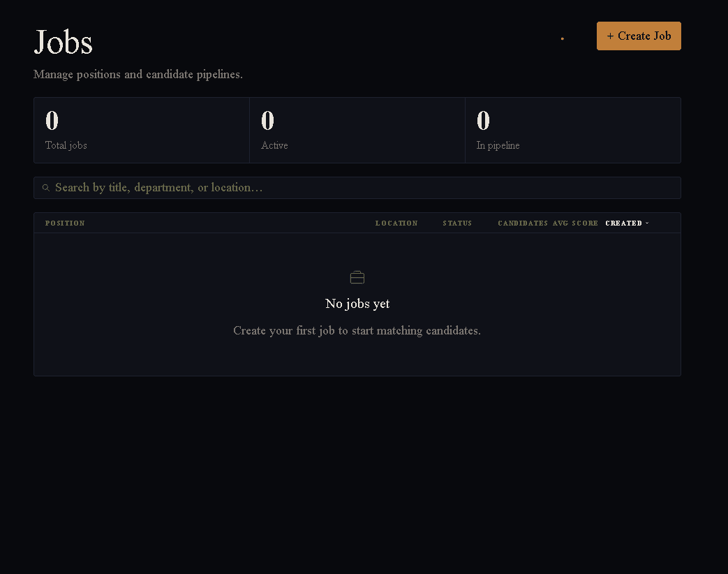
Task: Toggle sort direction on Created column
Action: [x=623, y=223]
